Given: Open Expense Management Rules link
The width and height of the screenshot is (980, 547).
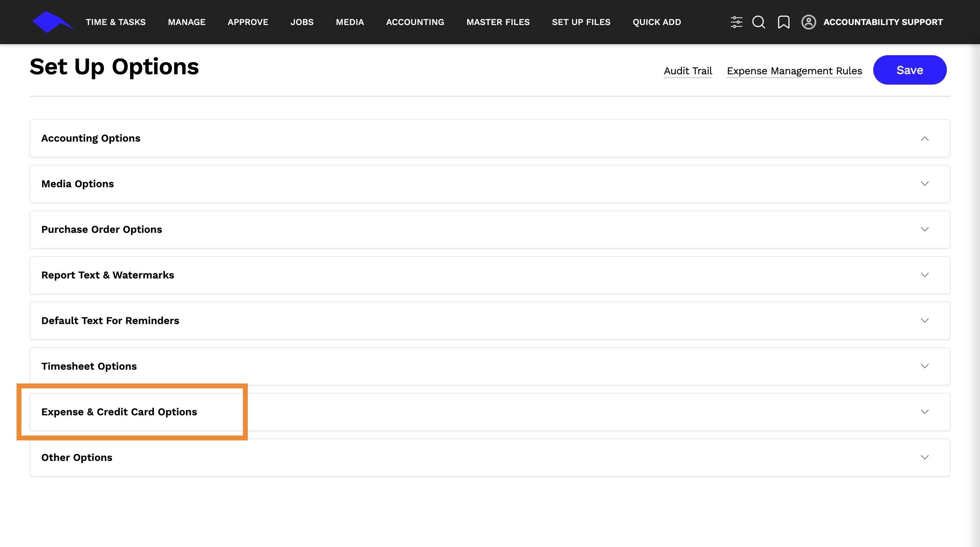Looking at the screenshot, I should 794,71.
